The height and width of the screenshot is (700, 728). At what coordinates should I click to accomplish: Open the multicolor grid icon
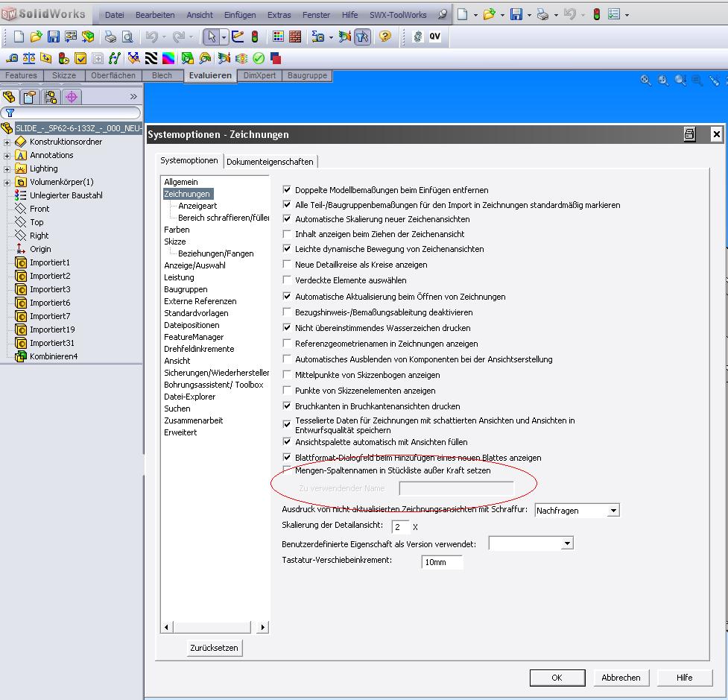pos(278,37)
